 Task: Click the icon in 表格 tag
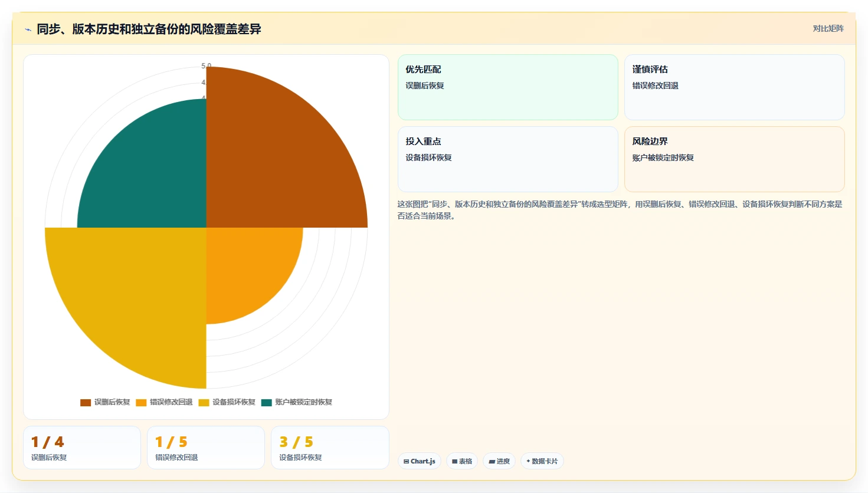455,461
